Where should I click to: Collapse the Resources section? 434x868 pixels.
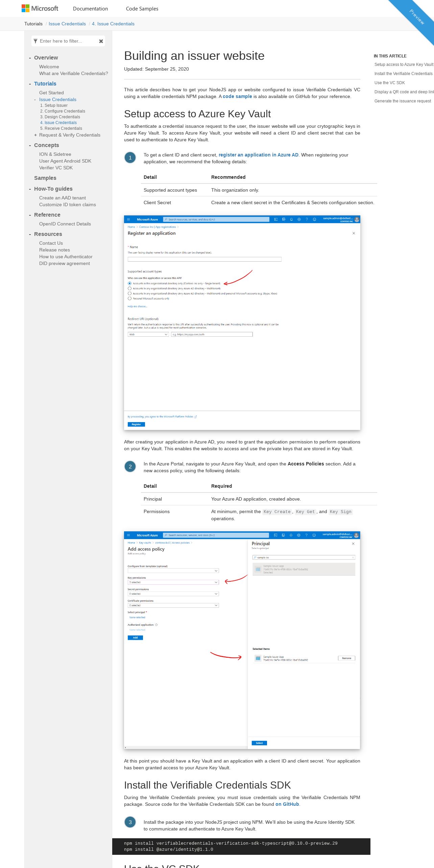pos(30,234)
